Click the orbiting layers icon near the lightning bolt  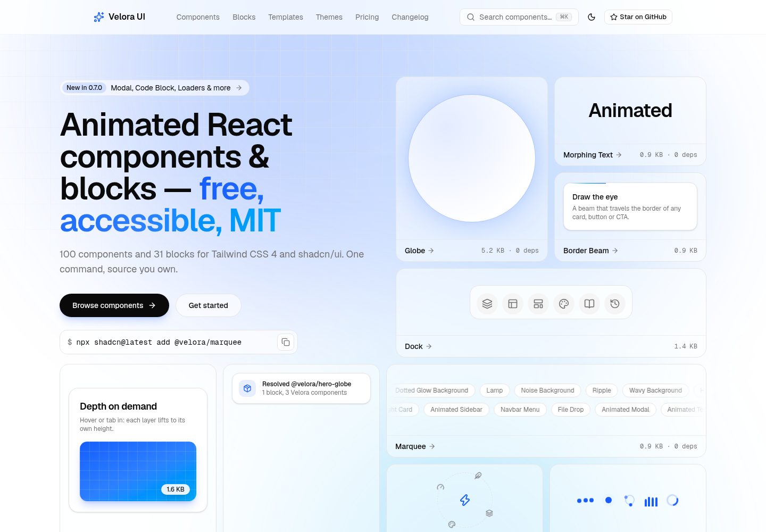point(489,513)
